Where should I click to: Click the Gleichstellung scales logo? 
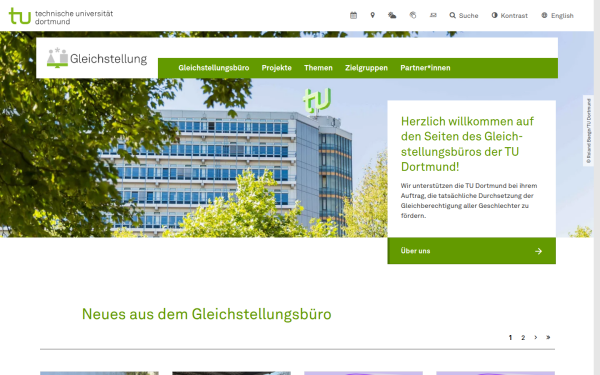pyautogui.click(x=97, y=58)
